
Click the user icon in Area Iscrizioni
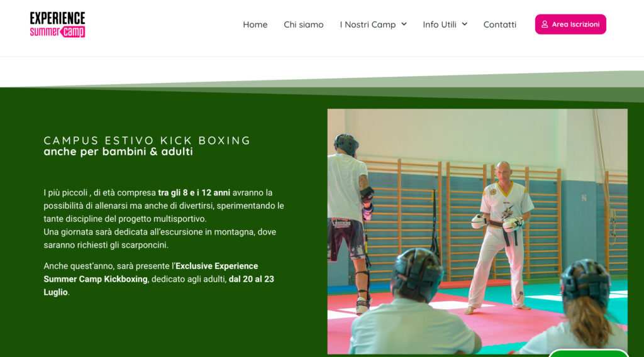pos(545,25)
